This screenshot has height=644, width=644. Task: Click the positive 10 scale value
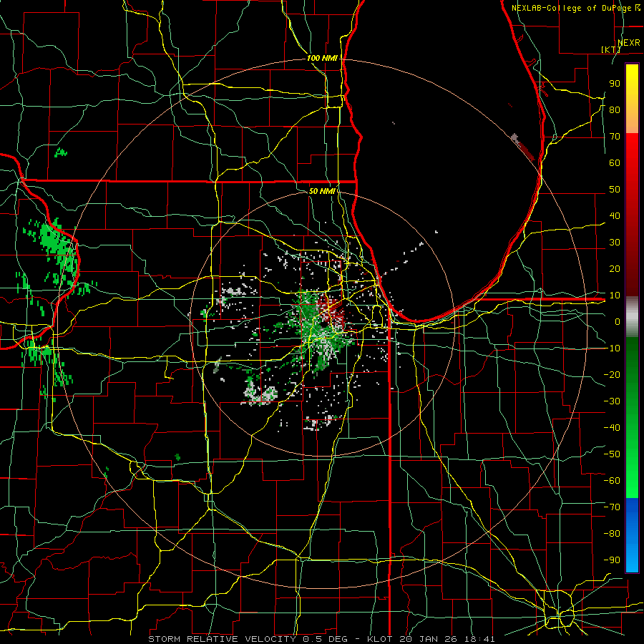(x=615, y=296)
